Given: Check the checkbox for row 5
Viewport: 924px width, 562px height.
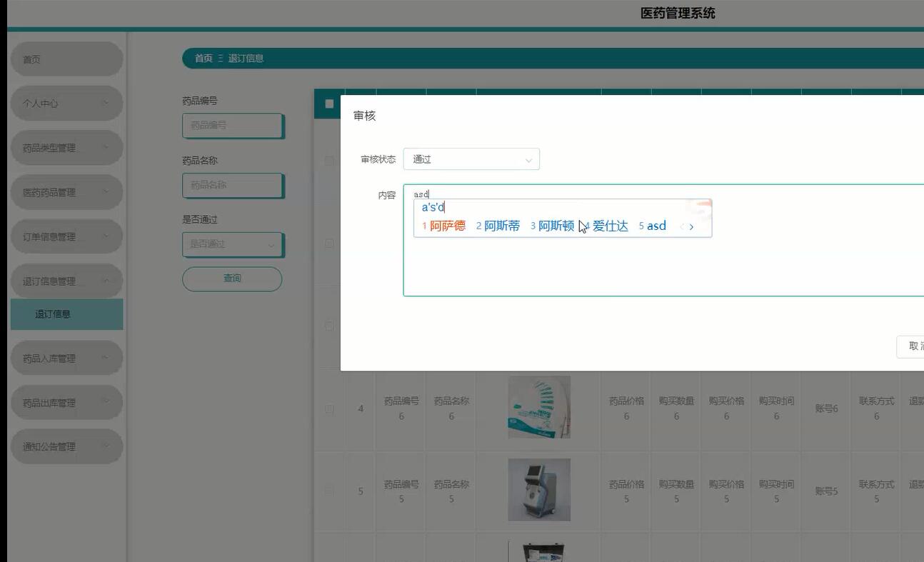Looking at the screenshot, I should pyautogui.click(x=328, y=490).
